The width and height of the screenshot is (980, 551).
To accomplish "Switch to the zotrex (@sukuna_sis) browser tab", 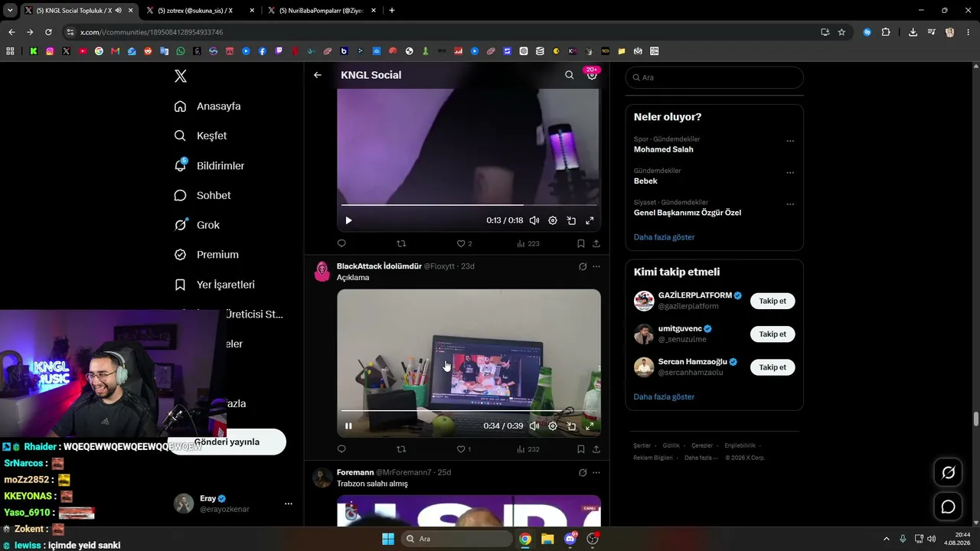I will 200,11.
